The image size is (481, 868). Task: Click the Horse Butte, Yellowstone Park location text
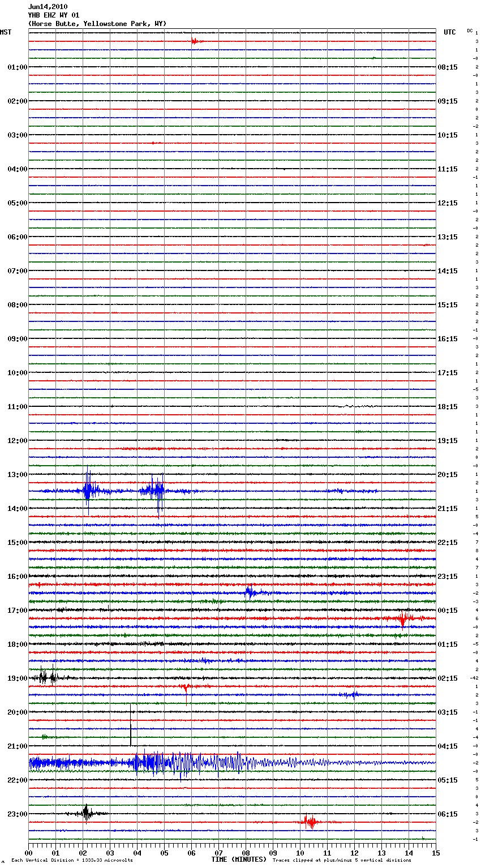pyautogui.click(x=97, y=24)
